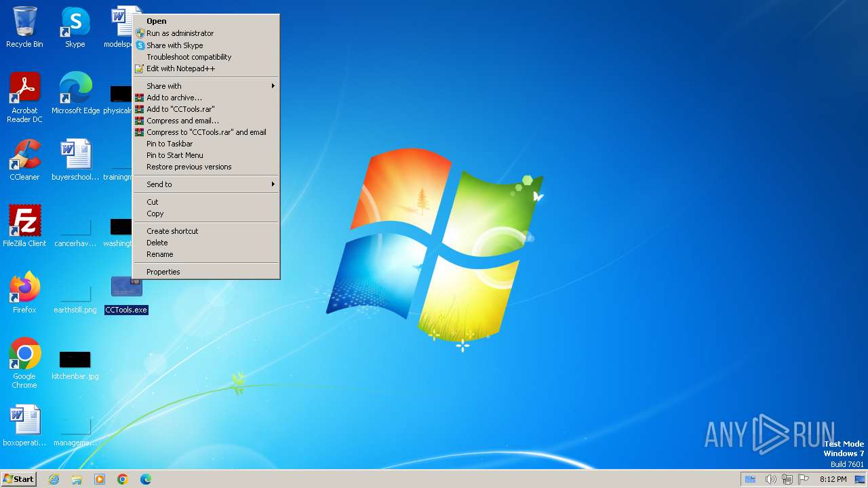Open the volume speaker tray icon

click(770, 479)
